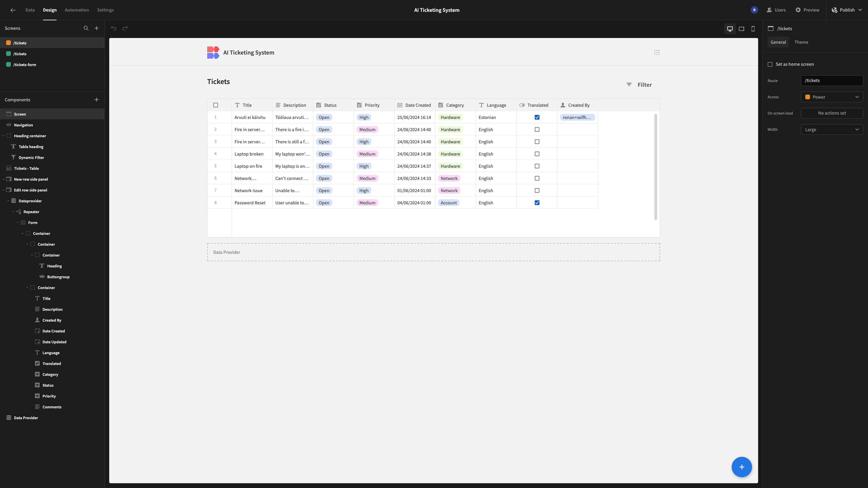Viewport: 868px width, 488px height.
Task: Open the Width Large dropdown
Action: pyautogui.click(x=832, y=129)
